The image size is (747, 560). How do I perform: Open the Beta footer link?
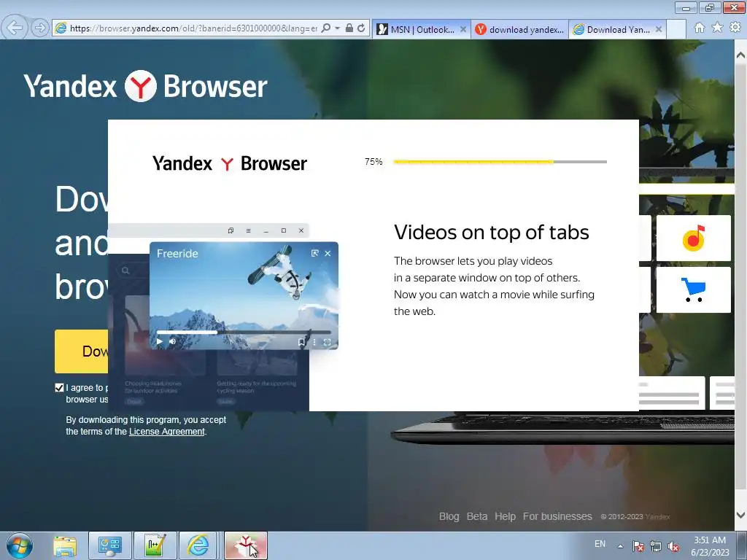(477, 516)
